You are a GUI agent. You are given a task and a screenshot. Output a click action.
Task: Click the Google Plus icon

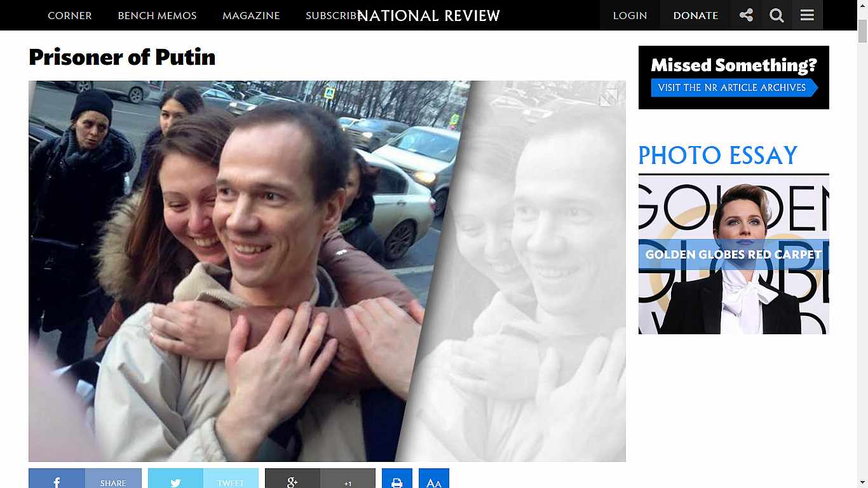coord(292,482)
